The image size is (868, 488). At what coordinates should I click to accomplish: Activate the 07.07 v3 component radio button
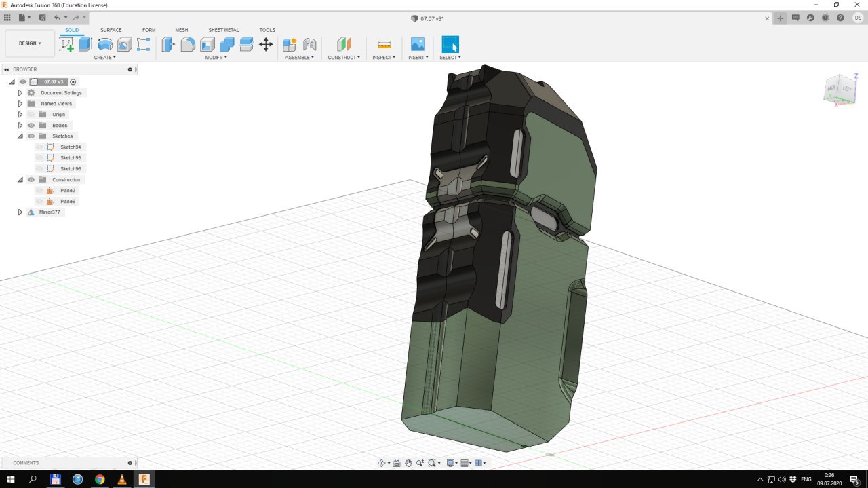[x=73, y=81]
